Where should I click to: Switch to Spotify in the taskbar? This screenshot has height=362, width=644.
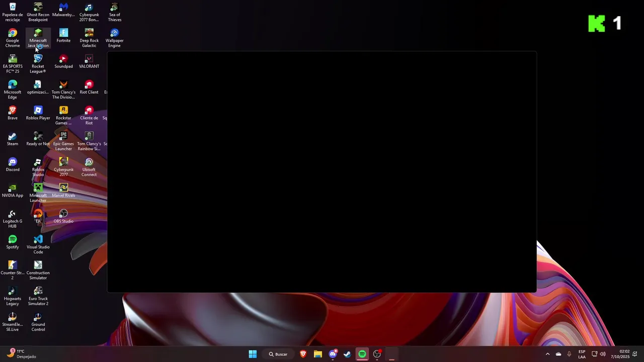(x=362, y=354)
